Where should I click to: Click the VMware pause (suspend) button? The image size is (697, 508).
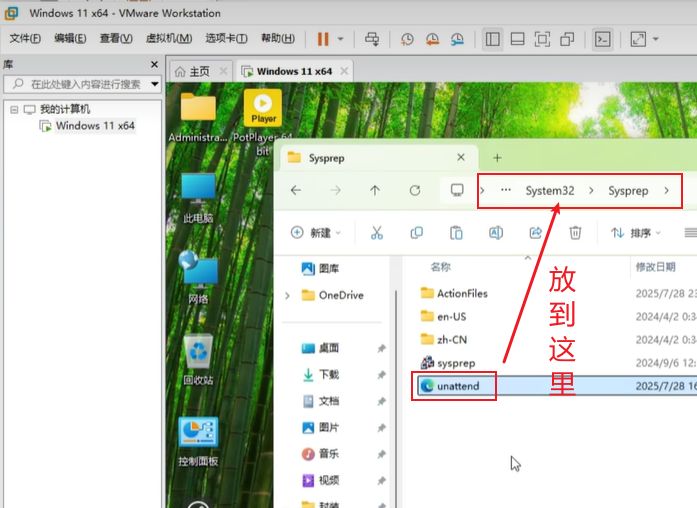(323, 39)
